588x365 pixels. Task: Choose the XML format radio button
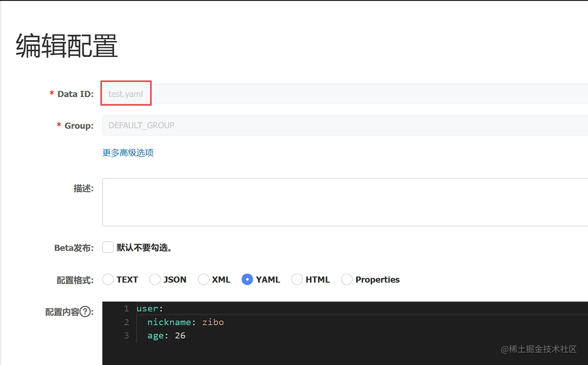204,279
